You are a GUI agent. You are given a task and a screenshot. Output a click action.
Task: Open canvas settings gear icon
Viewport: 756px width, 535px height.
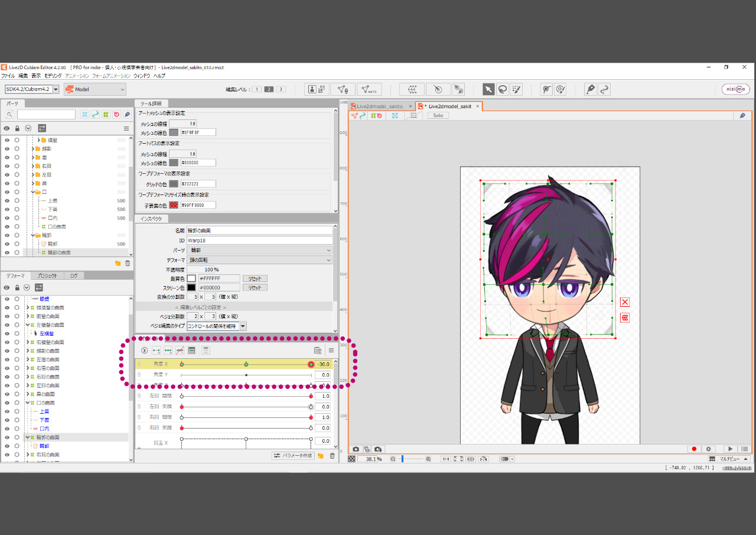tap(708, 449)
